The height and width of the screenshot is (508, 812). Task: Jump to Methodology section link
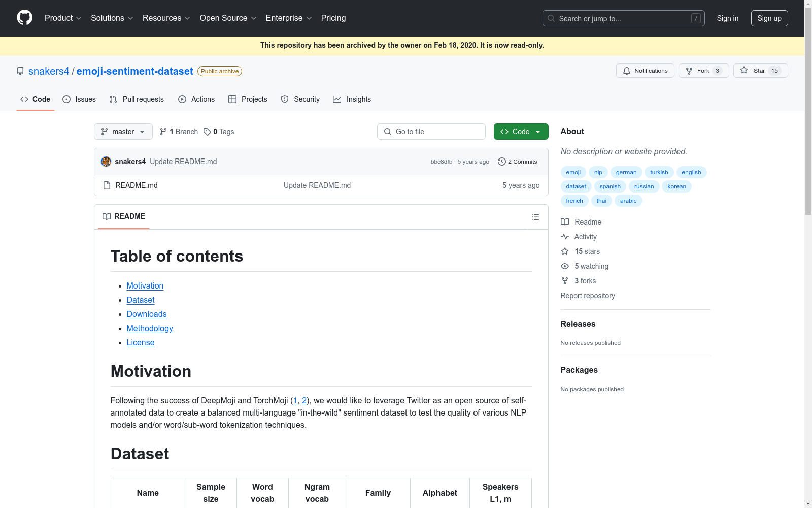pyautogui.click(x=150, y=329)
